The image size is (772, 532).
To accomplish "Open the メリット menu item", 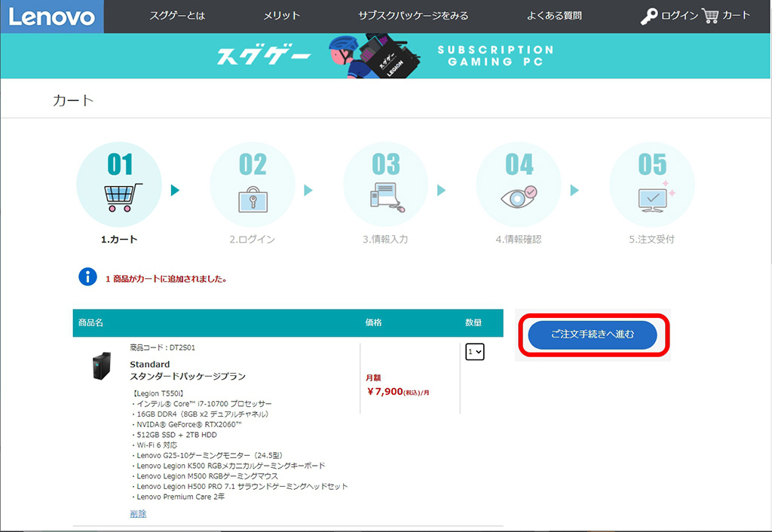I will coord(282,16).
